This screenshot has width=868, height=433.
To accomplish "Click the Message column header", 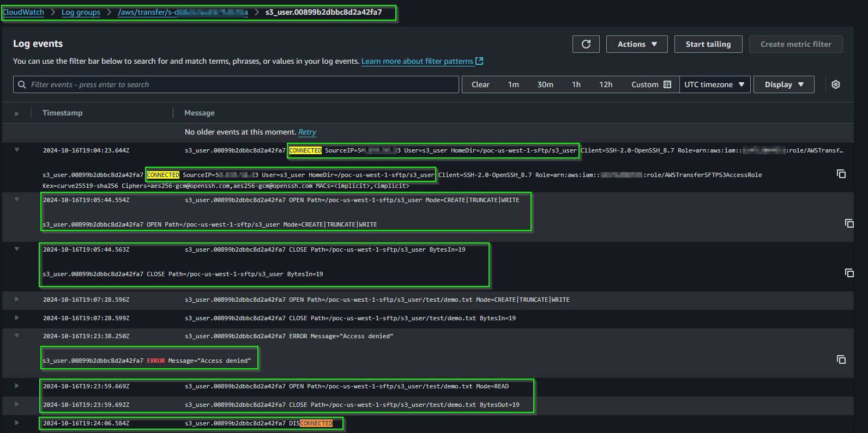I will (x=200, y=113).
